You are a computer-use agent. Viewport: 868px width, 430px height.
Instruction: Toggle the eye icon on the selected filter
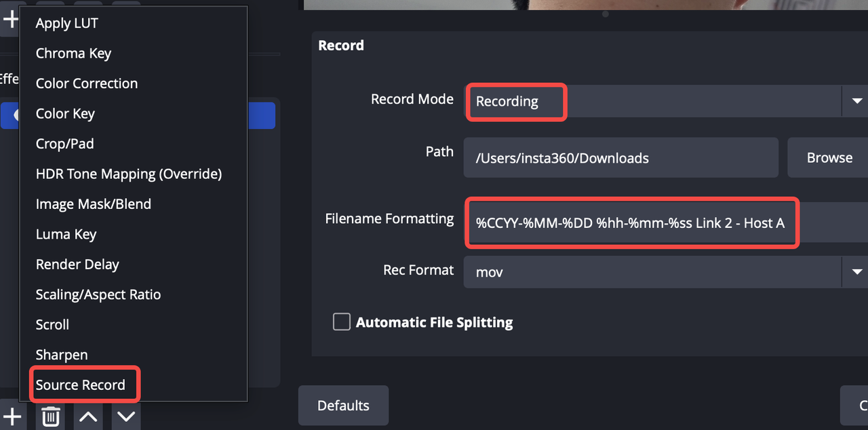pos(15,116)
